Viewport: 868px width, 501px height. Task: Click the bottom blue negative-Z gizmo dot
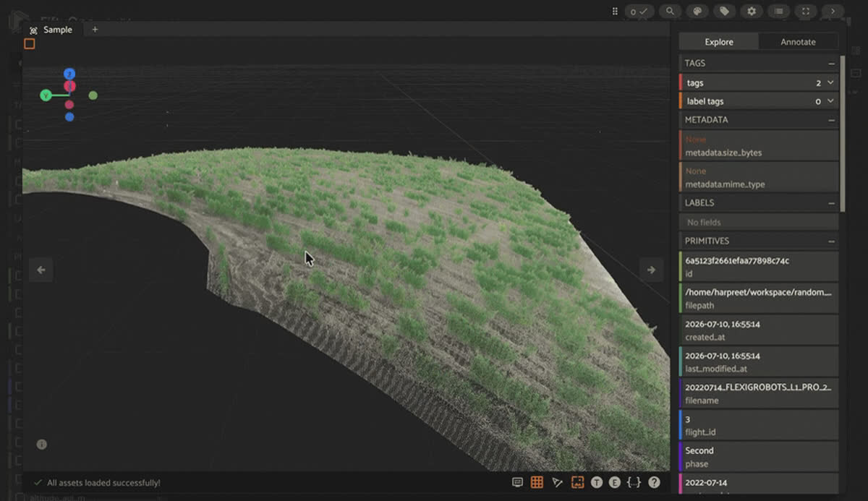[x=69, y=116]
